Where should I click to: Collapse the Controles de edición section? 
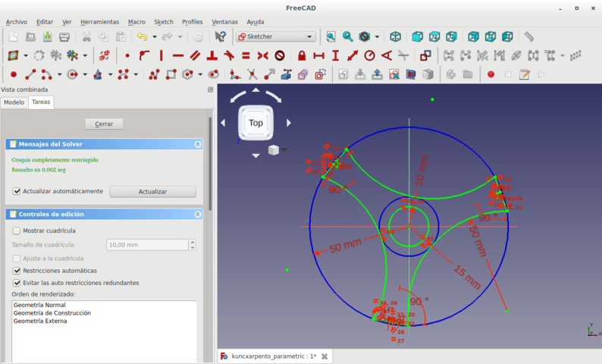[x=198, y=215]
